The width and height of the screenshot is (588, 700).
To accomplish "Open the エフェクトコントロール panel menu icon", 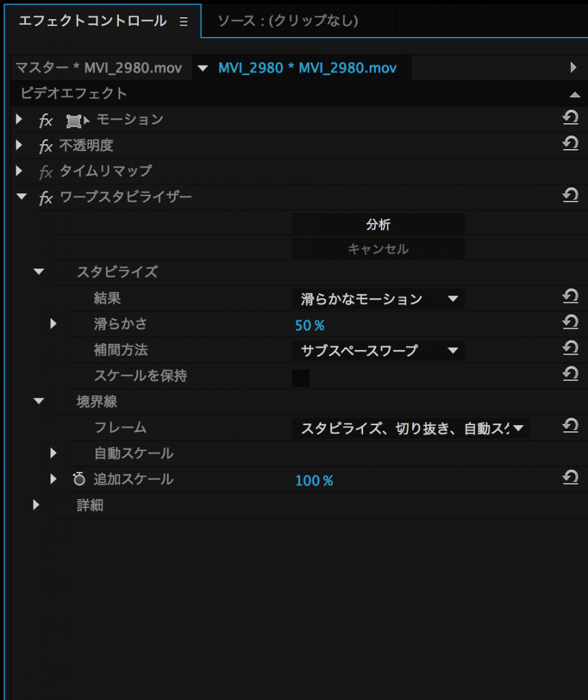I will (183, 22).
